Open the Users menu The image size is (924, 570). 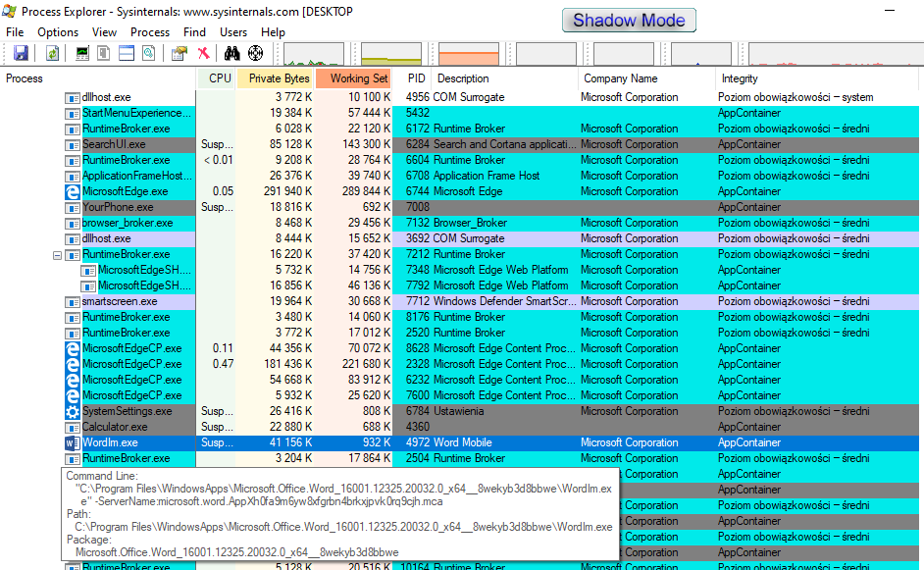pyautogui.click(x=233, y=32)
